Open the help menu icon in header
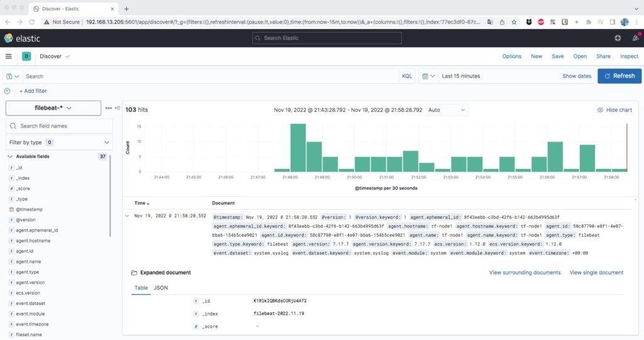Image resolution: width=644 pixels, height=340 pixels. click(x=618, y=38)
